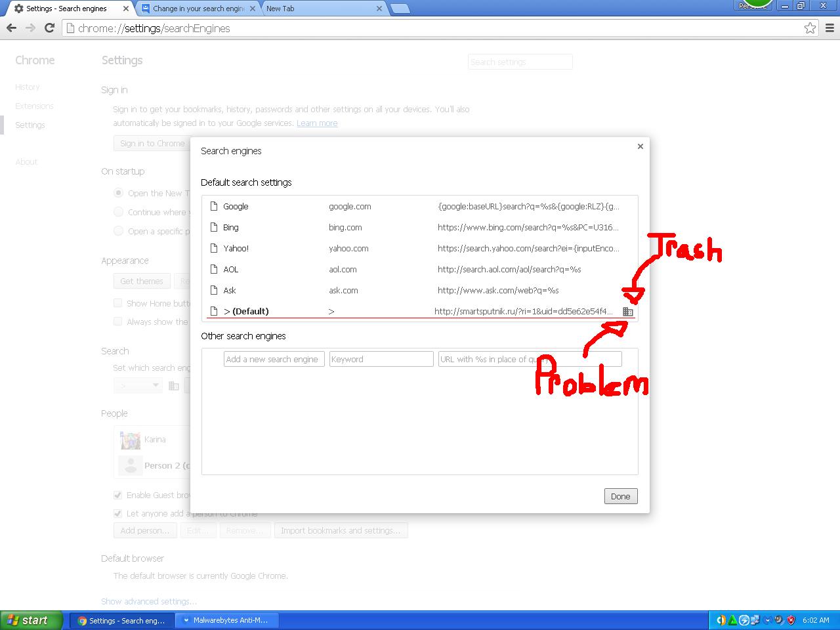Screen dimensions: 840x630
Task: Click the 'URL with %s in place of query' field
Action: [x=530, y=359]
